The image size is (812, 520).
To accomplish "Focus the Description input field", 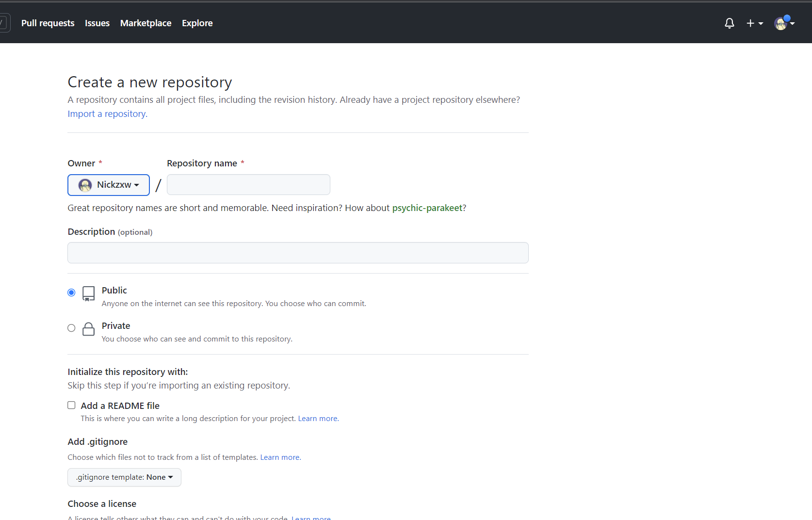I will click(298, 253).
